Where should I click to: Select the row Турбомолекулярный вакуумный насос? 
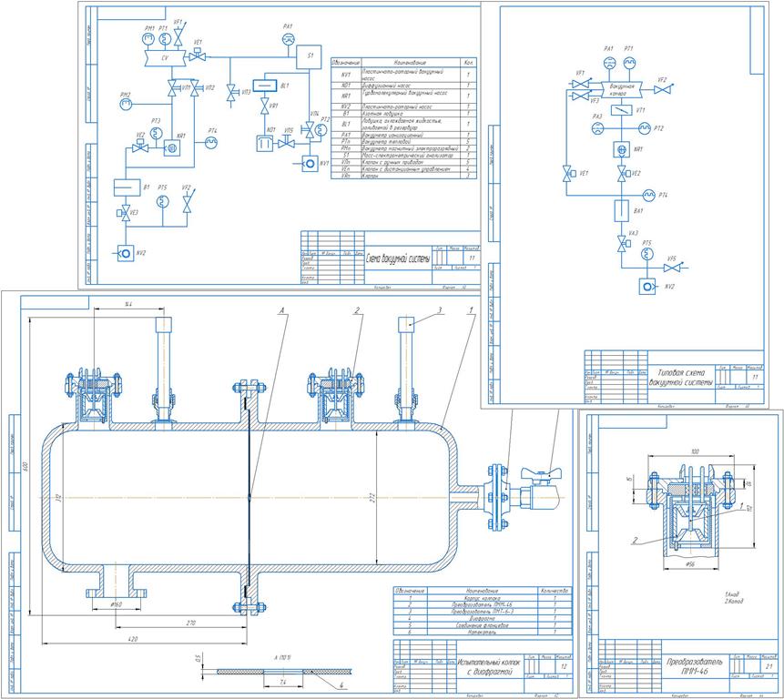(x=403, y=96)
